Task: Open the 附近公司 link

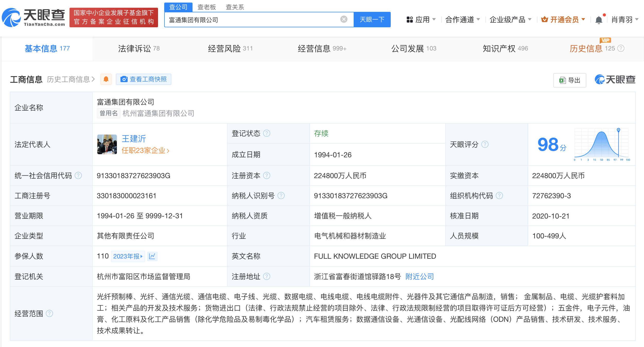Action: 419,276
